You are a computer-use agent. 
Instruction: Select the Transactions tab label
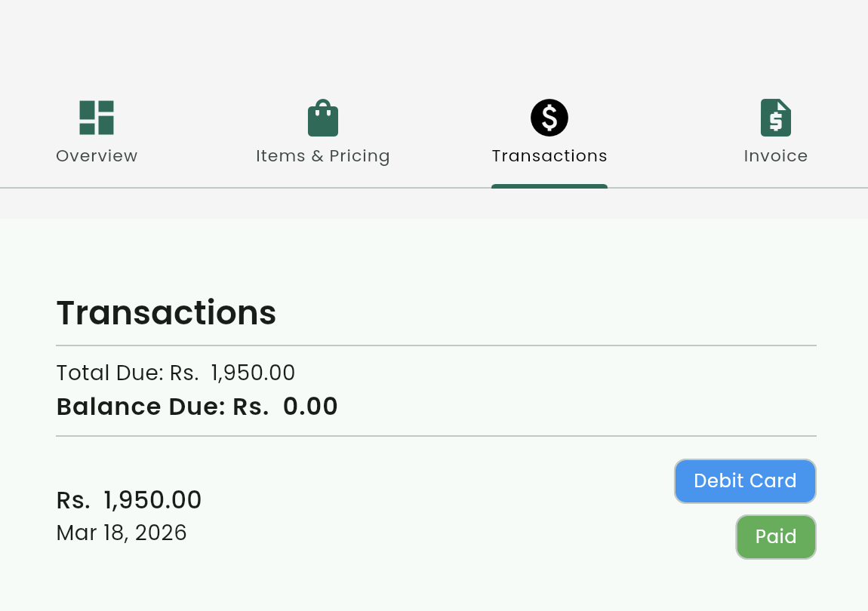click(x=549, y=156)
